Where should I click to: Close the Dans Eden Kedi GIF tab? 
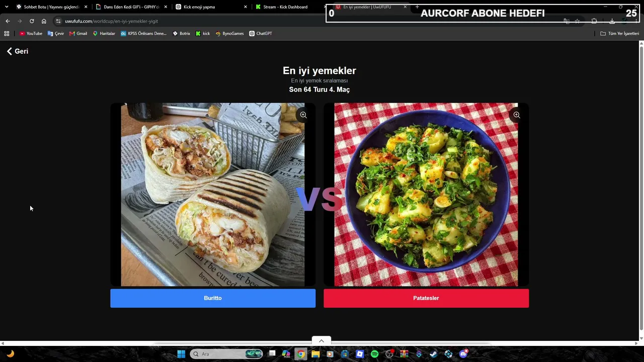[x=166, y=7]
